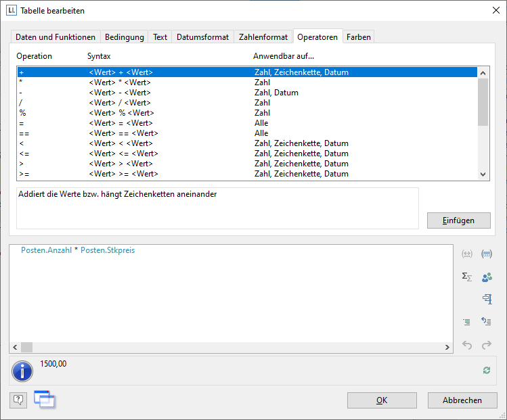
Task: Go to the Farben tab
Action: [358, 37]
